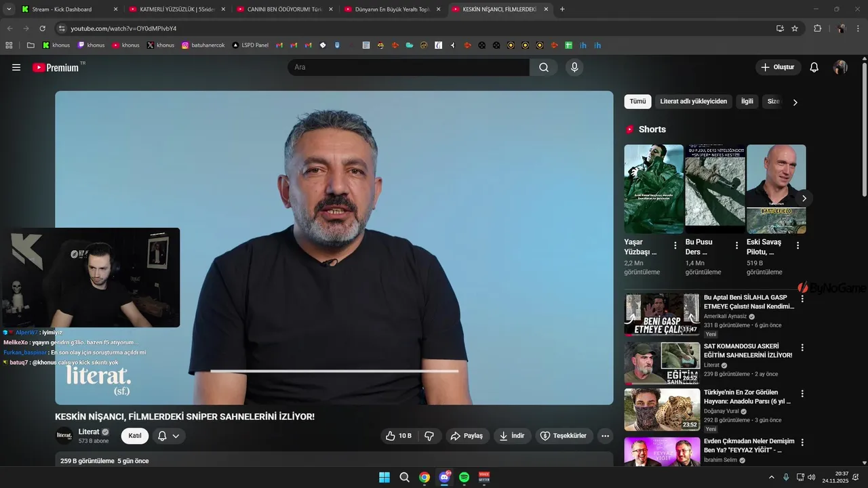Viewport: 868px width, 488px height.
Task: Open Chrome apps grid in bookmarks bar
Action: pos(9,45)
